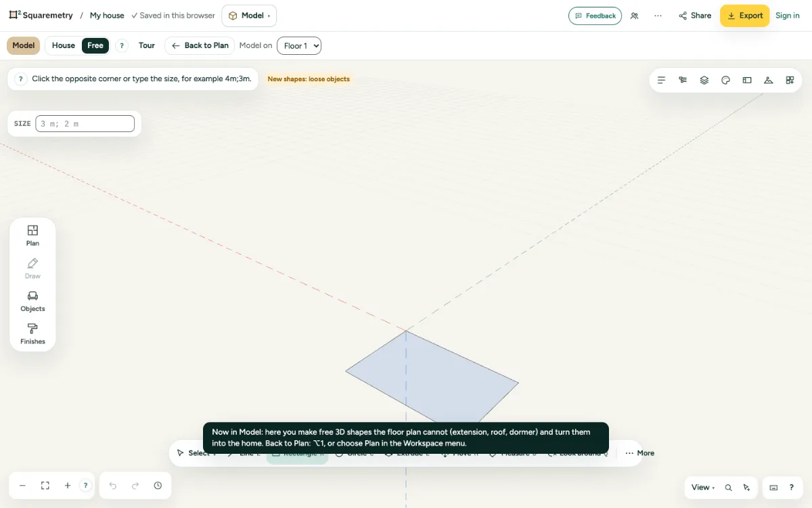Open the people collaborators icon
Screen dimensions: 812x508
[634, 16]
